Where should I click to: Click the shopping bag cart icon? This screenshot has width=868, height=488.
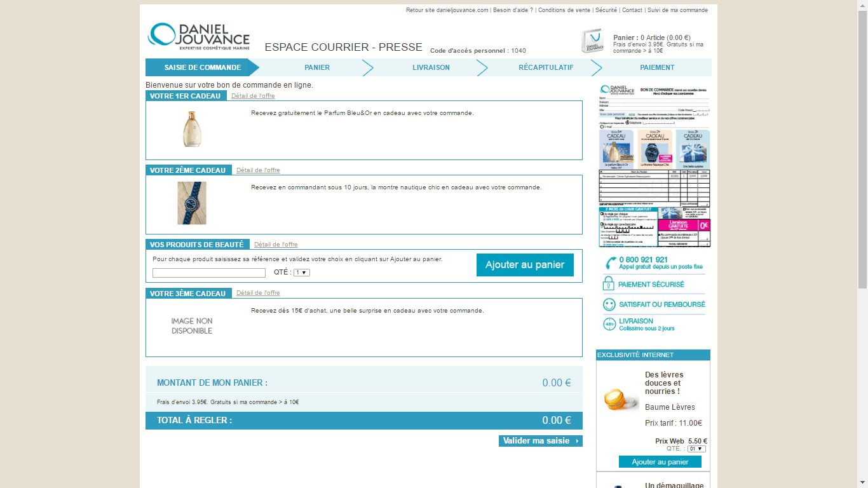(592, 41)
